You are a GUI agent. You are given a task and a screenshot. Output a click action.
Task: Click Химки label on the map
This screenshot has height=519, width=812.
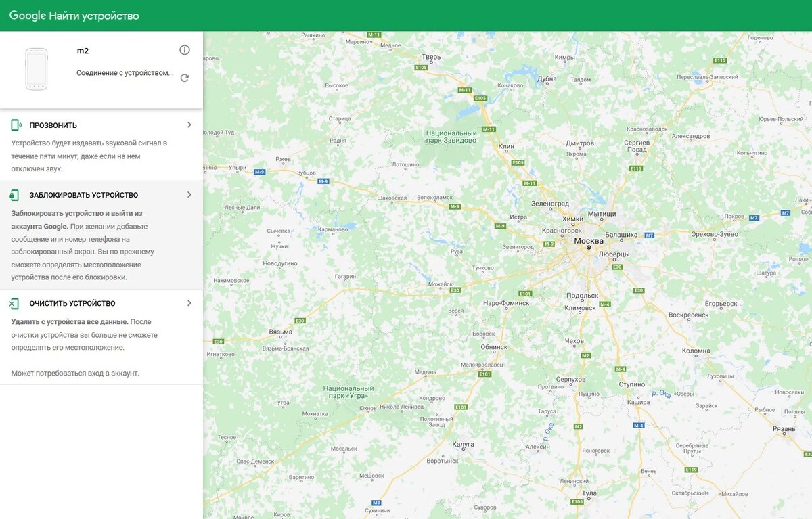[x=572, y=219]
